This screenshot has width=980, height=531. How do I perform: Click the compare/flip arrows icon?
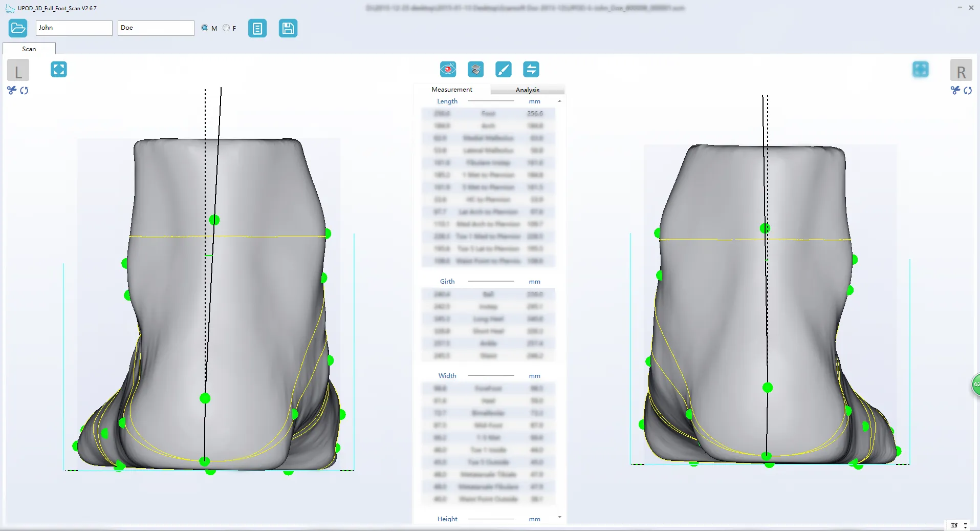[531, 69]
